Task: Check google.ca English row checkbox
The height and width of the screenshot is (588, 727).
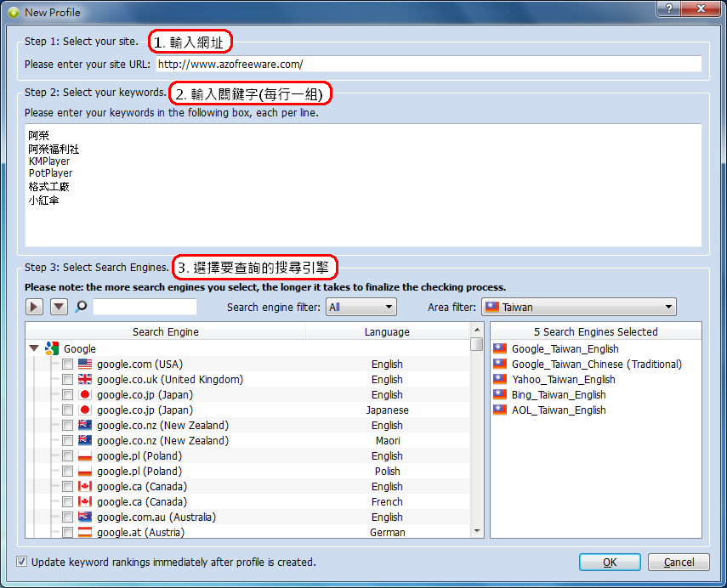Action: pyautogui.click(x=68, y=487)
